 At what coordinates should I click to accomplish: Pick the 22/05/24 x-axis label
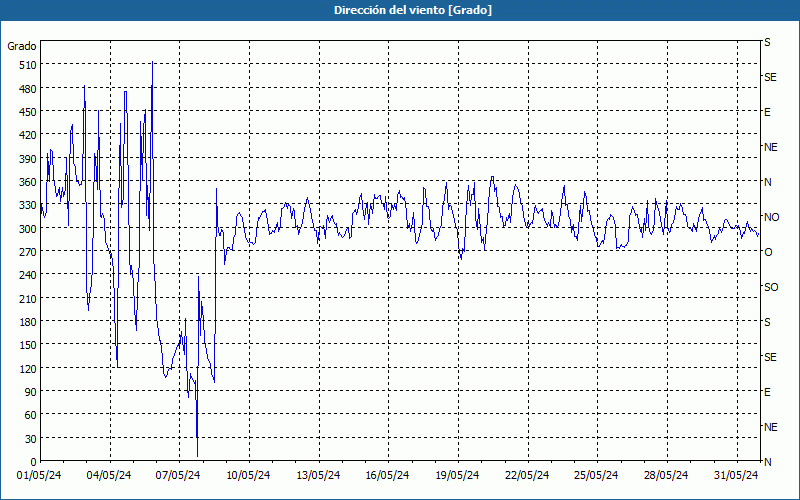pos(527,476)
